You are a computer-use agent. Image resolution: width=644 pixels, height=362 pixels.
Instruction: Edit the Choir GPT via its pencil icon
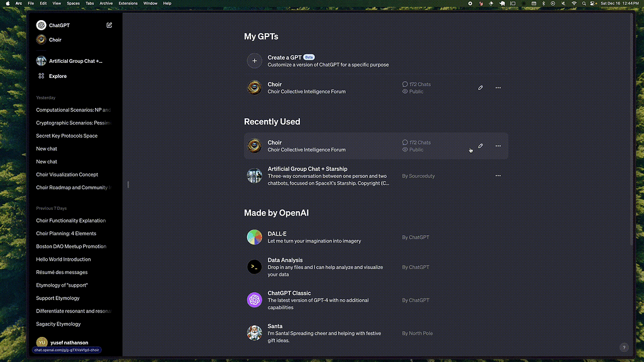pyautogui.click(x=480, y=87)
